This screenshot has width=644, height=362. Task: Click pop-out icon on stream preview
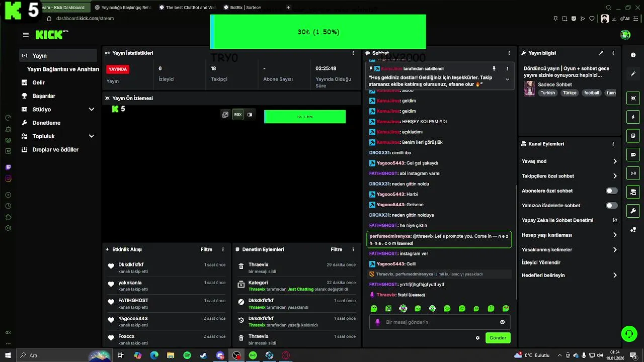225,115
